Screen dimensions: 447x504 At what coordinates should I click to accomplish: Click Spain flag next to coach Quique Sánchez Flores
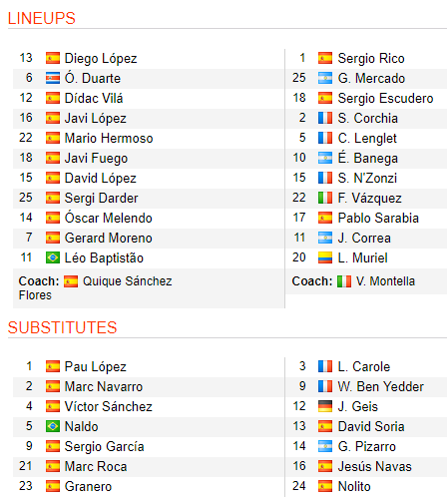tap(71, 281)
